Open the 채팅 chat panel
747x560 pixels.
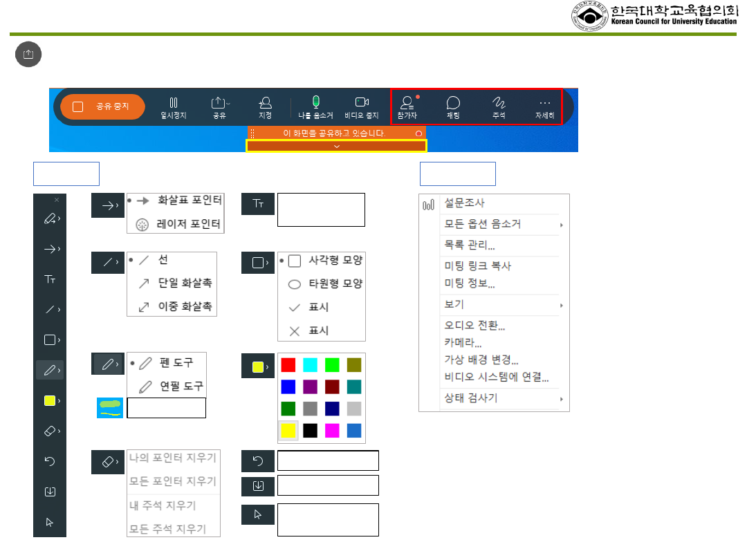click(x=453, y=107)
